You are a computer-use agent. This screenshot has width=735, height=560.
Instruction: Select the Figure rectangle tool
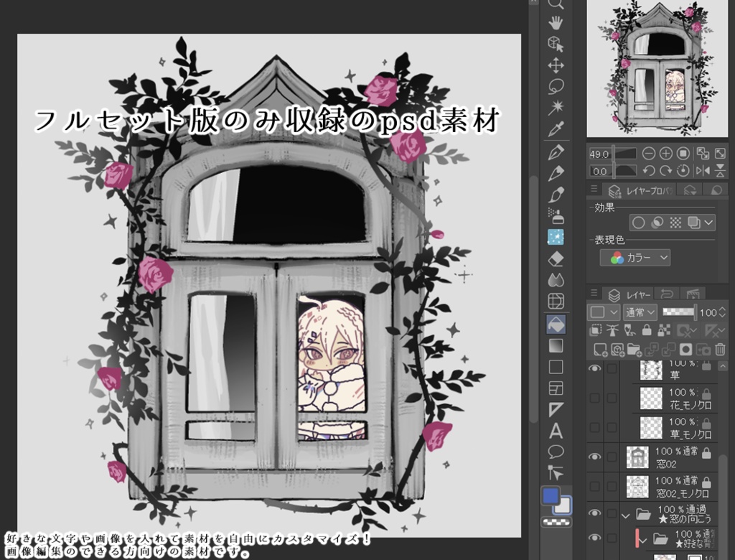[556, 368]
